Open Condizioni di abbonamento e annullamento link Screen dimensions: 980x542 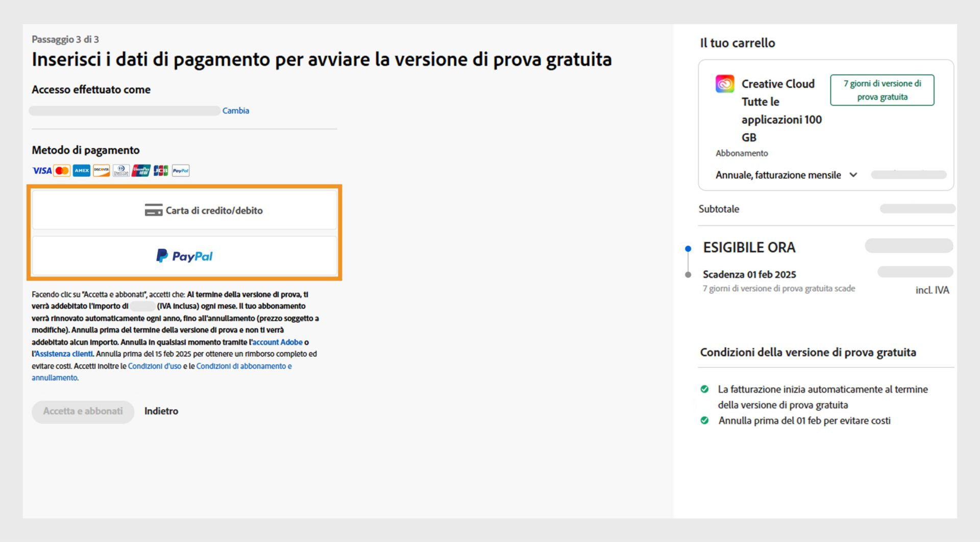point(162,372)
